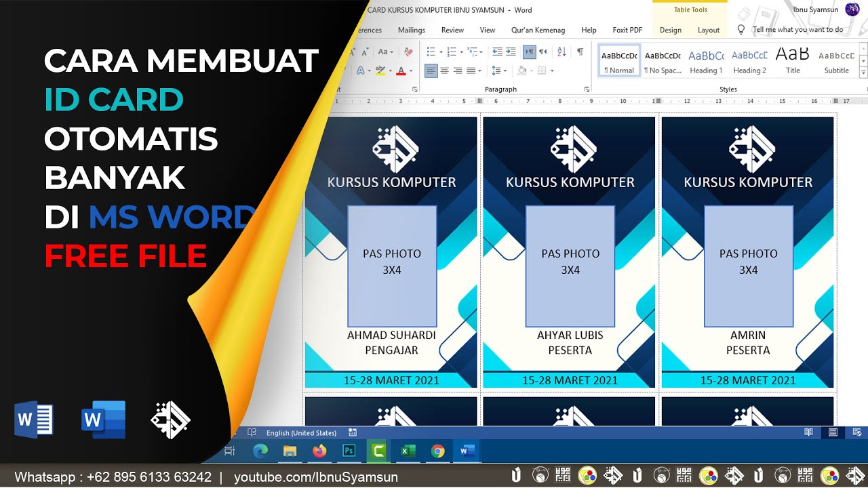The width and height of the screenshot is (868, 488).
Task: Expand the Text Highlight Color dropdown arrow
Action: (391, 70)
